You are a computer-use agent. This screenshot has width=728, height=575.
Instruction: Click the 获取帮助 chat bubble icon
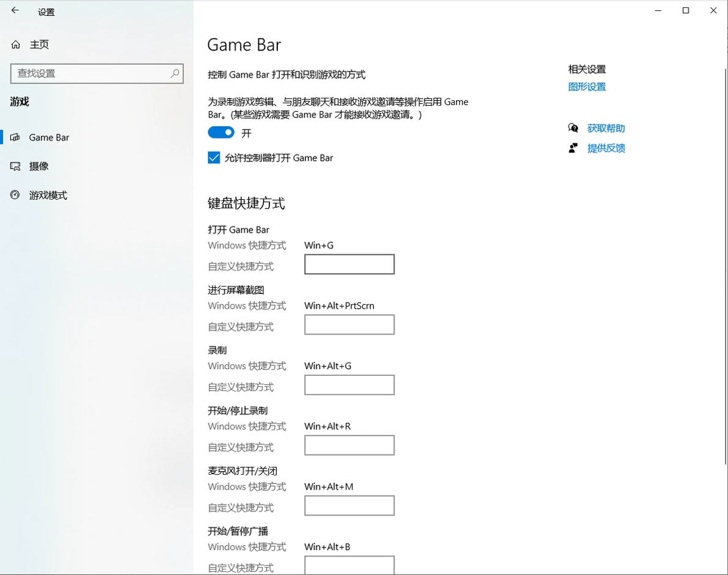click(573, 128)
